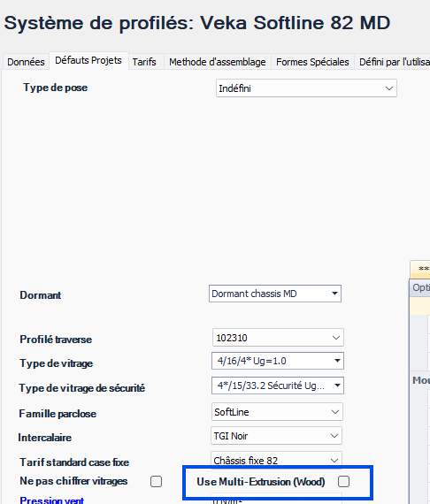Image resolution: width=430 pixels, height=504 pixels.
Task: Click the Dormant label
Action: click(x=40, y=295)
